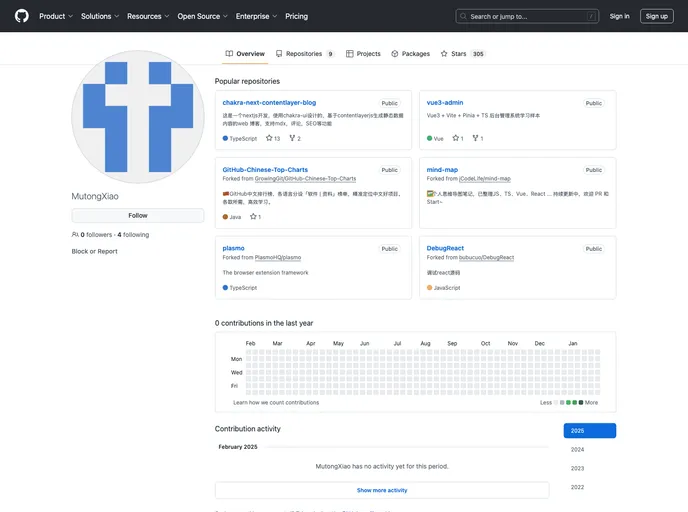
Task: Click the fork icon on vue3-admin
Action: coord(475,138)
